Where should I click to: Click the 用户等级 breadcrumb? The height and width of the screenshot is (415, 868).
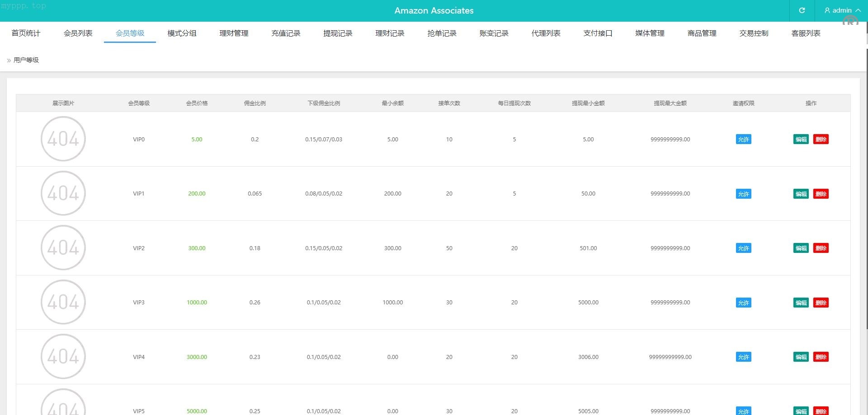[x=26, y=60]
